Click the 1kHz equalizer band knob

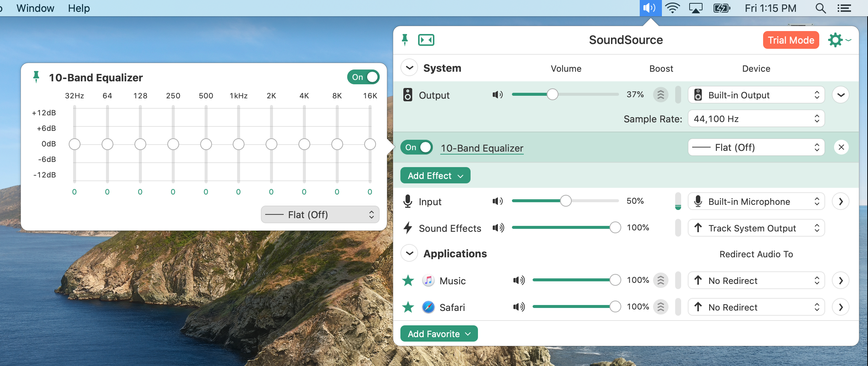point(239,144)
